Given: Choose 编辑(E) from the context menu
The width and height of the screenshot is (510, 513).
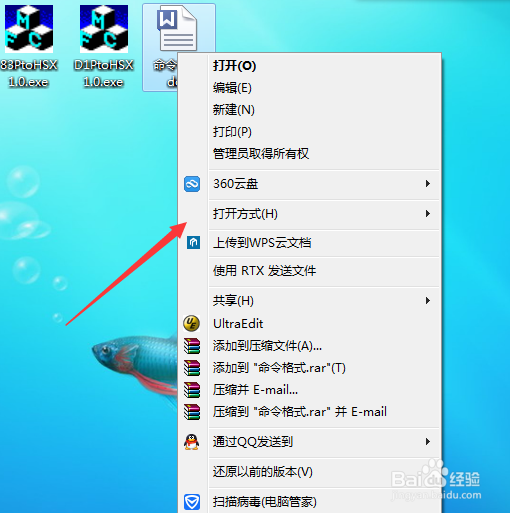Looking at the screenshot, I should (310, 88).
